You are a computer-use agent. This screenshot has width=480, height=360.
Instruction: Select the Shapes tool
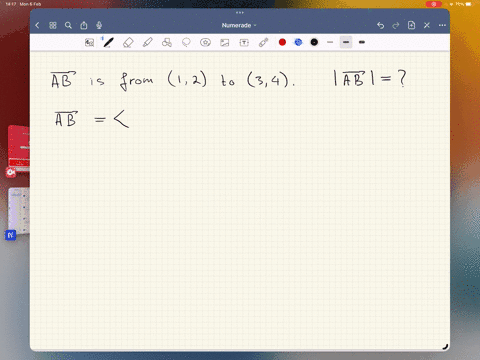tap(167, 42)
